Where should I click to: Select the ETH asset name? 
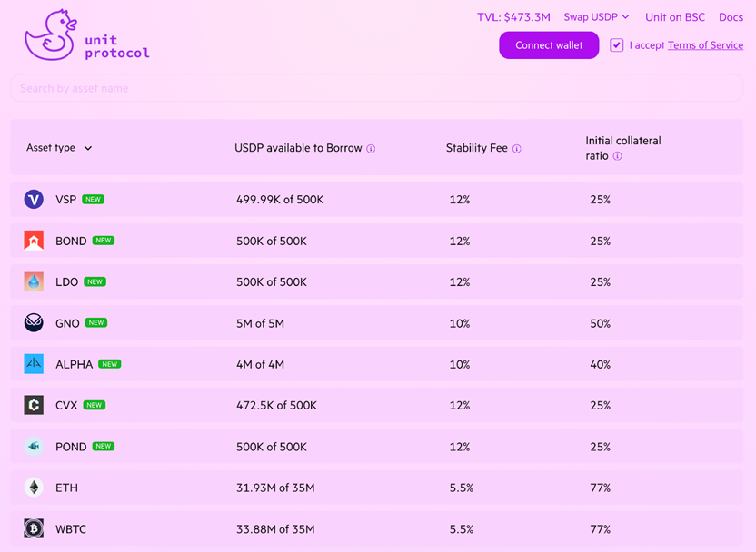tap(66, 488)
